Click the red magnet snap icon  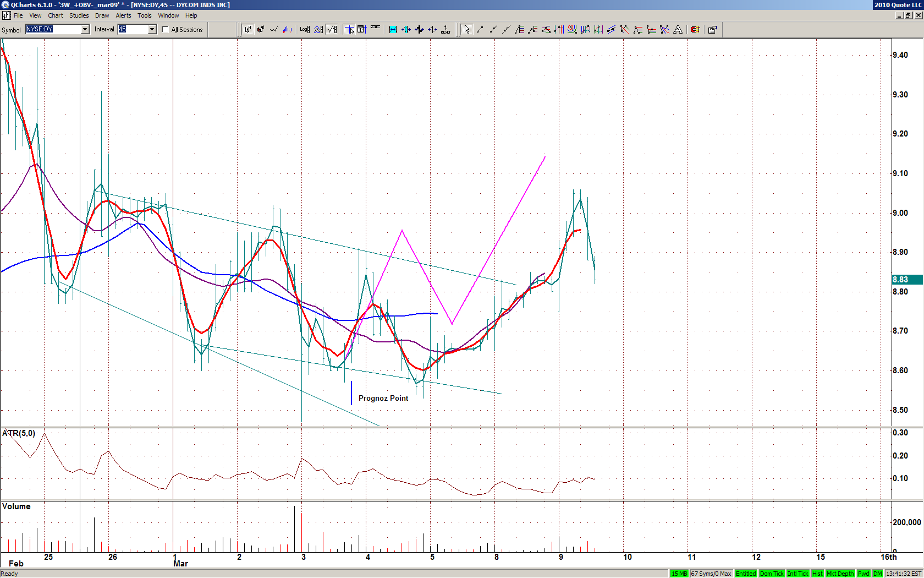pyautogui.click(x=695, y=30)
